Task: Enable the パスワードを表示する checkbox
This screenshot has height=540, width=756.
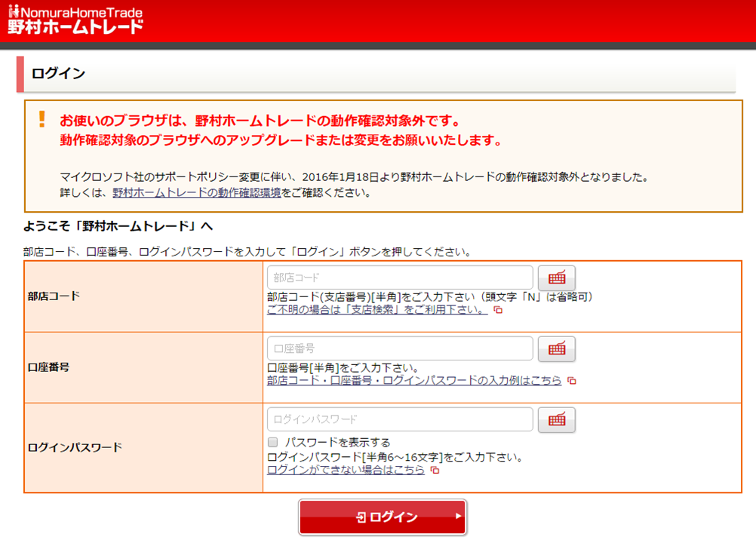Action: click(x=273, y=442)
